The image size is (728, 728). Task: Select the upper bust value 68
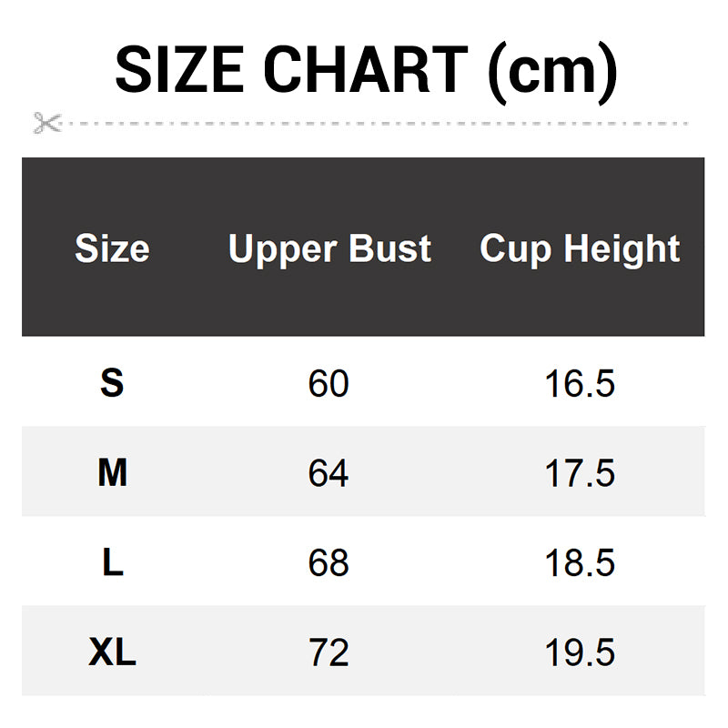[329, 563]
